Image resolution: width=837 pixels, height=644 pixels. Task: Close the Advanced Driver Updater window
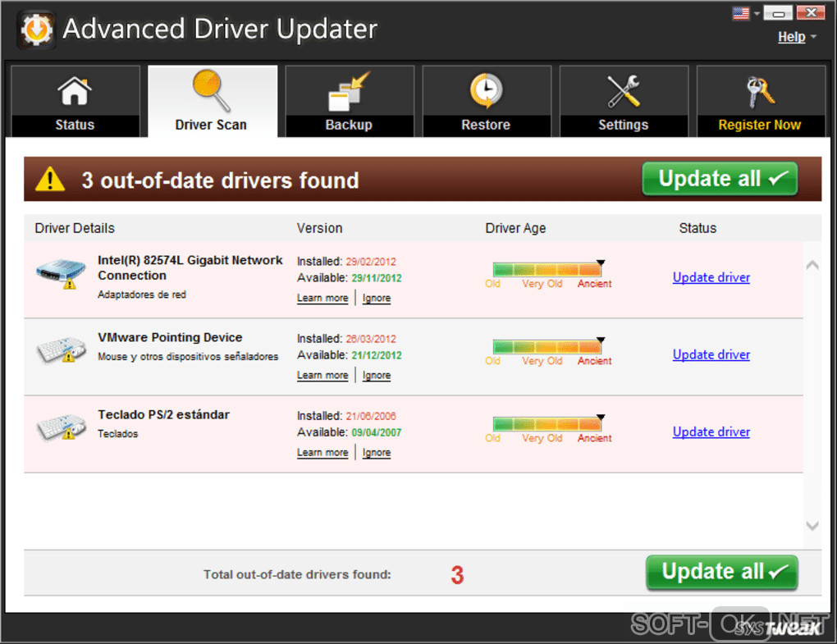point(811,13)
